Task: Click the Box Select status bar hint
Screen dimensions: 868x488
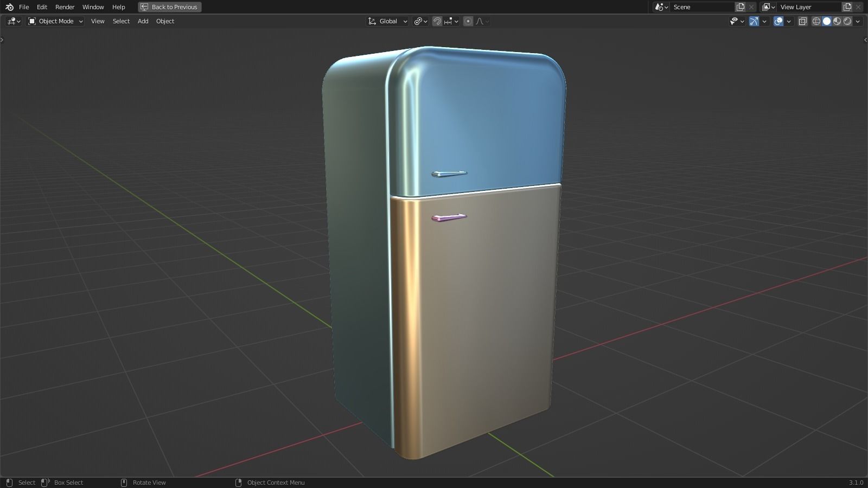Action: tap(68, 483)
